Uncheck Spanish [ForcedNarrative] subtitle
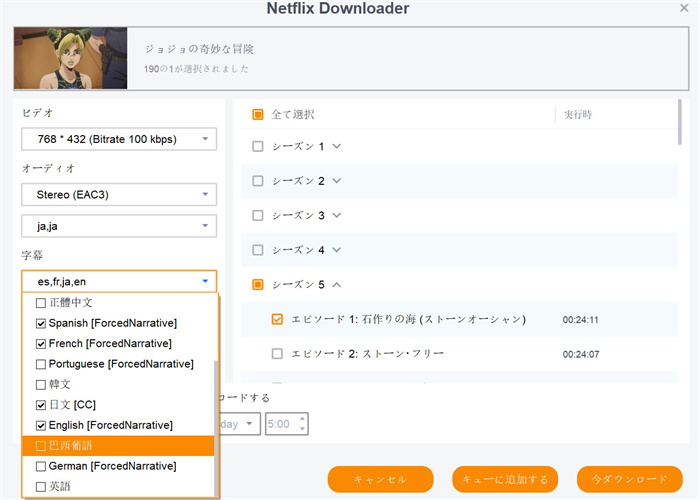Viewport: 700px width, 500px height. point(41,323)
